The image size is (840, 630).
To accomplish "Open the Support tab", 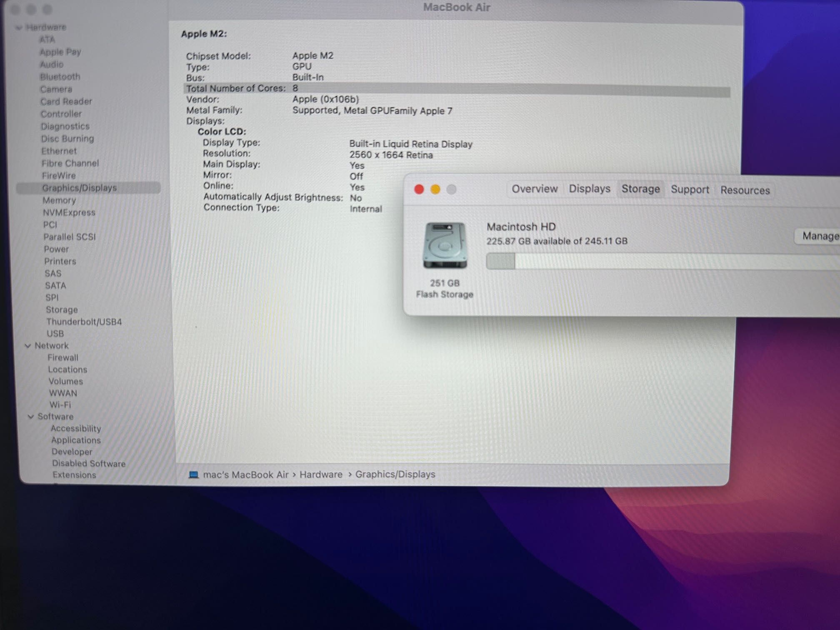I will pyautogui.click(x=690, y=190).
